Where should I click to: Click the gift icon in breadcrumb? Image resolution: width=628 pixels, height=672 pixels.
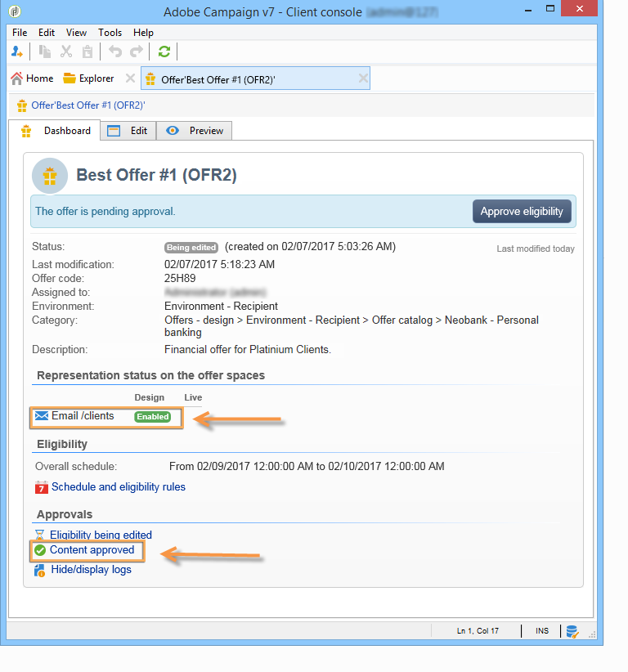pos(22,105)
